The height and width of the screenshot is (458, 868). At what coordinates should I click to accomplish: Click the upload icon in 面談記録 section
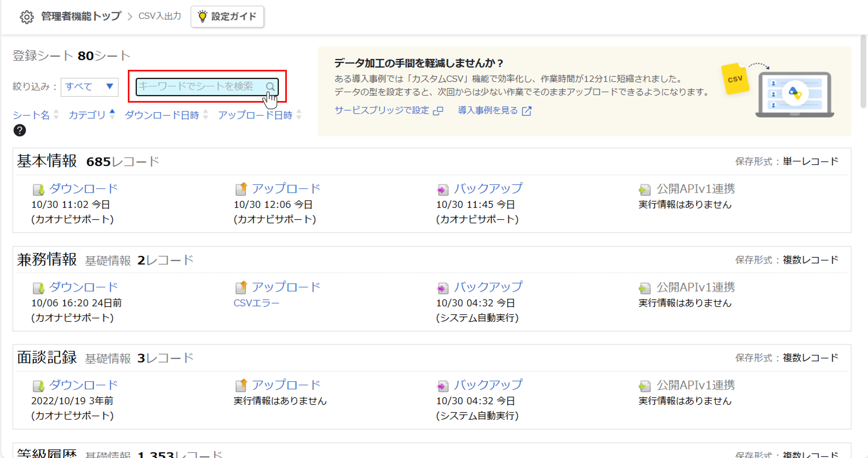click(x=241, y=385)
